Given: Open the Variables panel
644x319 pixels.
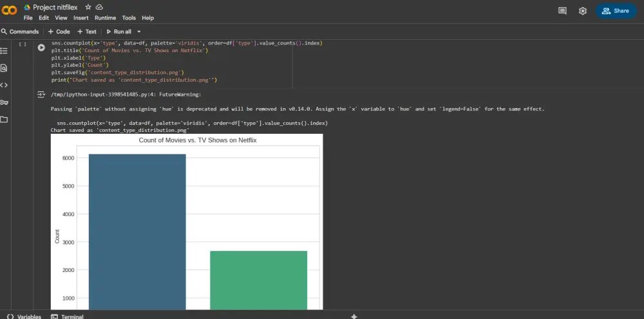Looking at the screenshot, I should 24,316.
